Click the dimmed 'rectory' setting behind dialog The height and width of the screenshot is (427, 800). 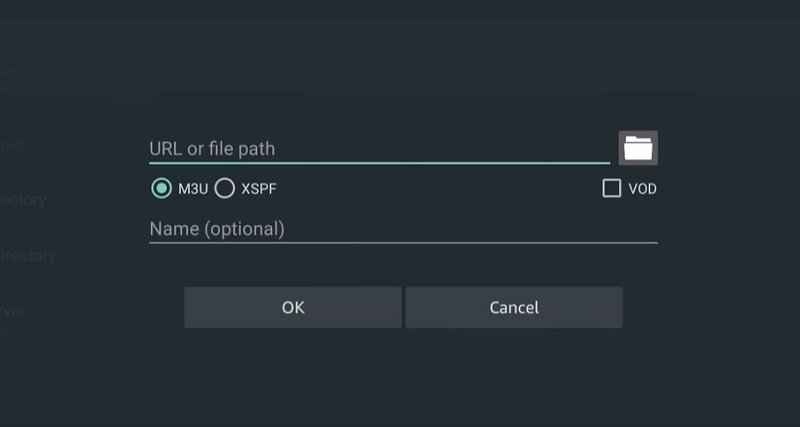coord(23,200)
